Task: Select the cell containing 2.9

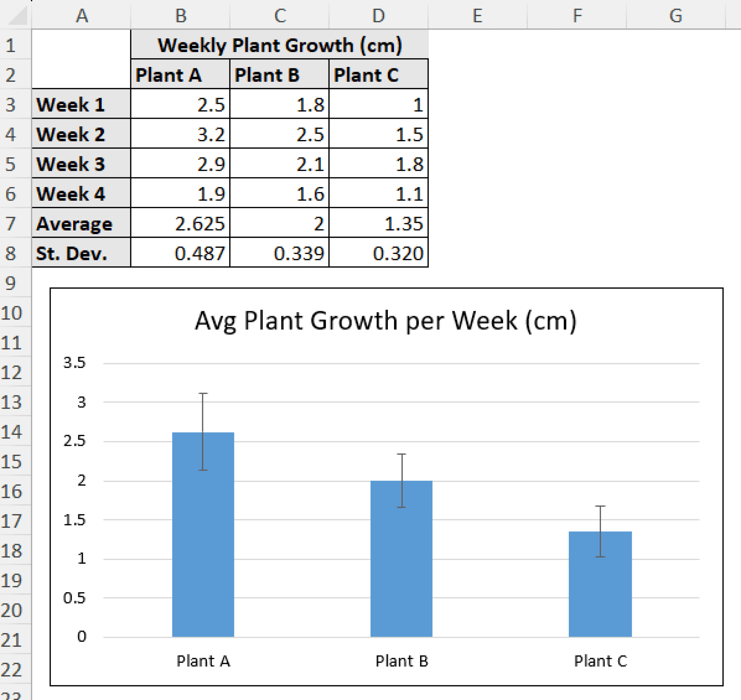Action: coord(182,164)
